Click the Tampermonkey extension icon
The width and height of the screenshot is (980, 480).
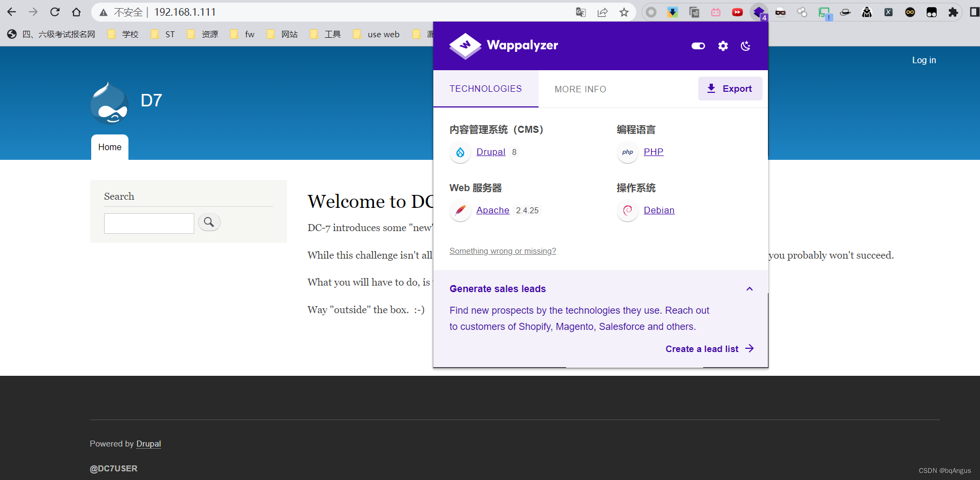coord(931,12)
